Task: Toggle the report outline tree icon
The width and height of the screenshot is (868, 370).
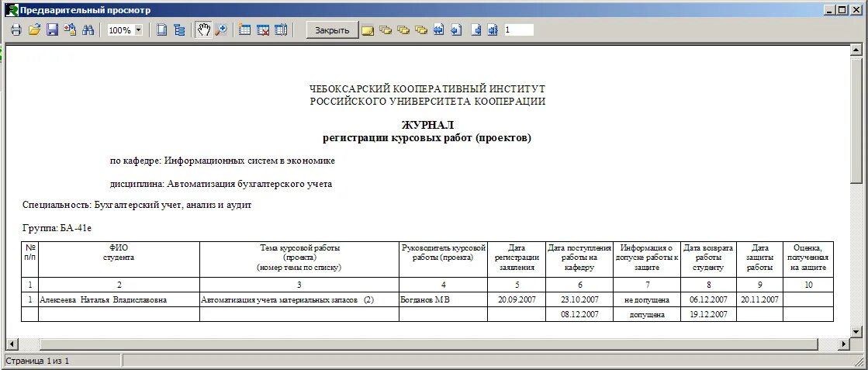Action: tap(179, 30)
